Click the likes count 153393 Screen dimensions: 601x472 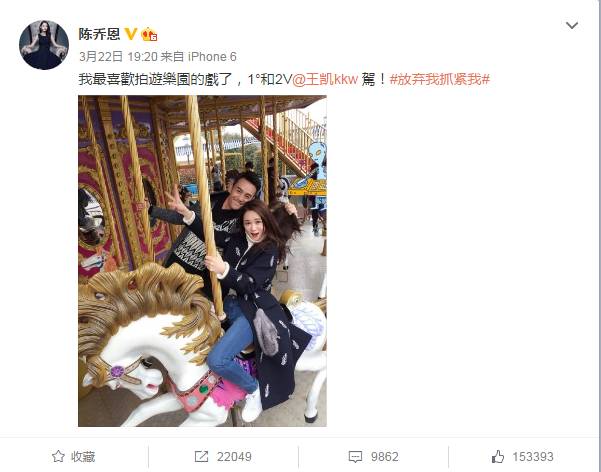pyautogui.click(x=533, y=457)
